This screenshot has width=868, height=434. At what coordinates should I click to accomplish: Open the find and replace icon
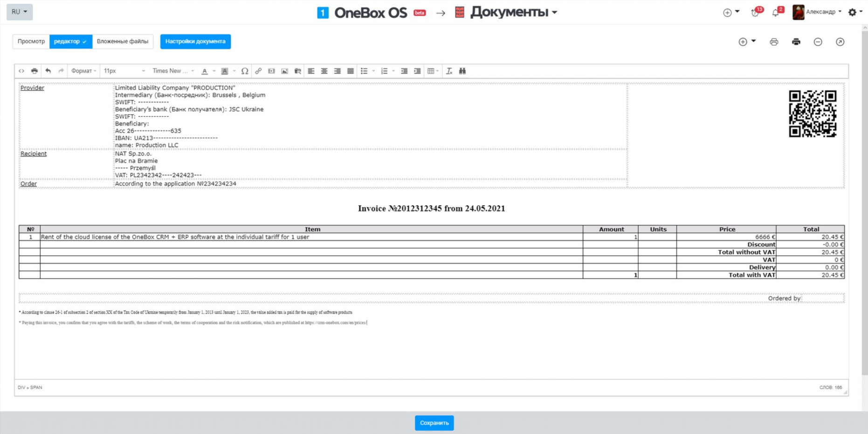click(x=462, y=71)
